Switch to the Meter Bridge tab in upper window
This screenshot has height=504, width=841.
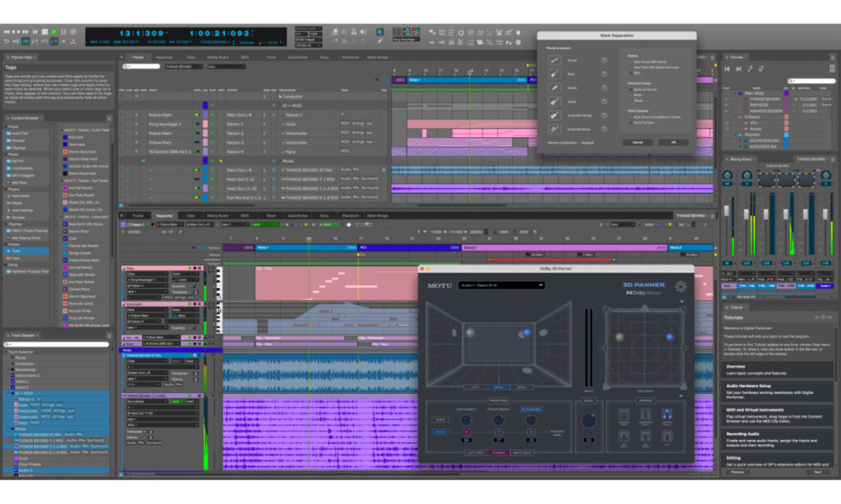tap(378, 57)
